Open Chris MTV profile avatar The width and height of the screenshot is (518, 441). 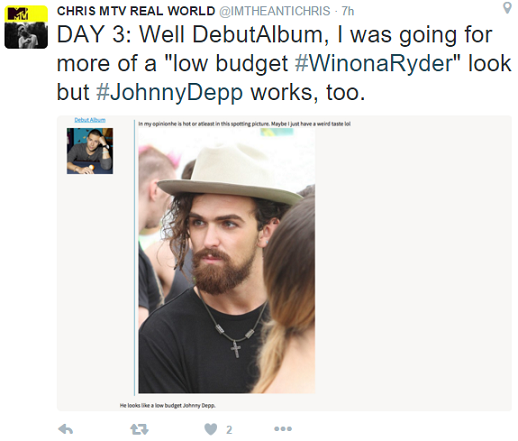(x=26, y=27)
